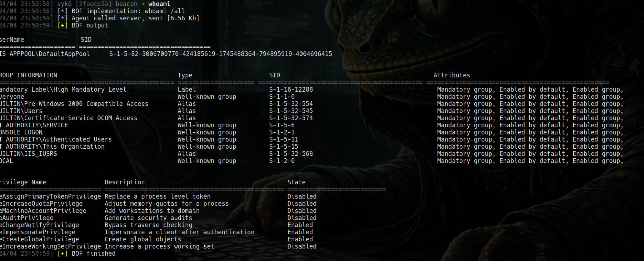Screen dimensions: 644x261
Task: Select the SID "S-1-5-6"
Action: tap(282, 125)
